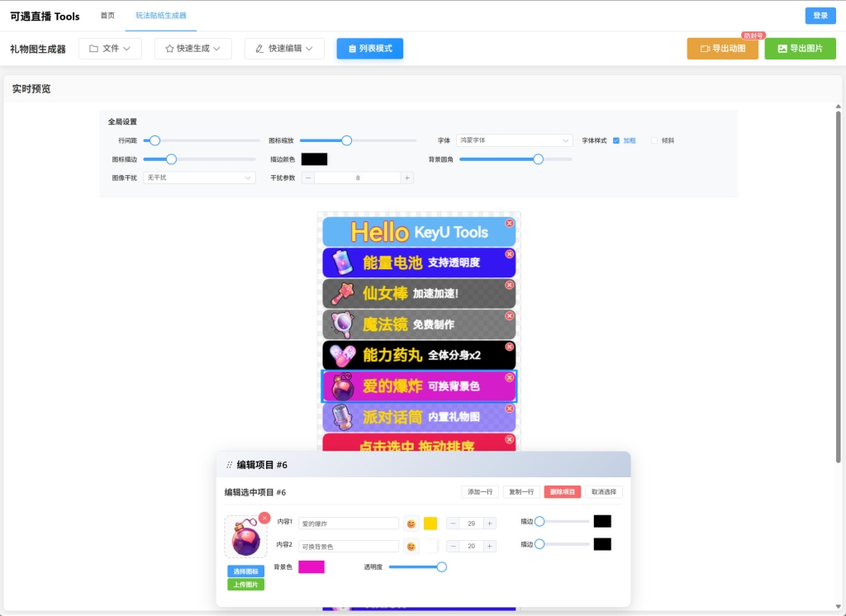Click emoji picker icon for 内容2
This screenshot has height=616, width=846.
[x=411, y=547]
